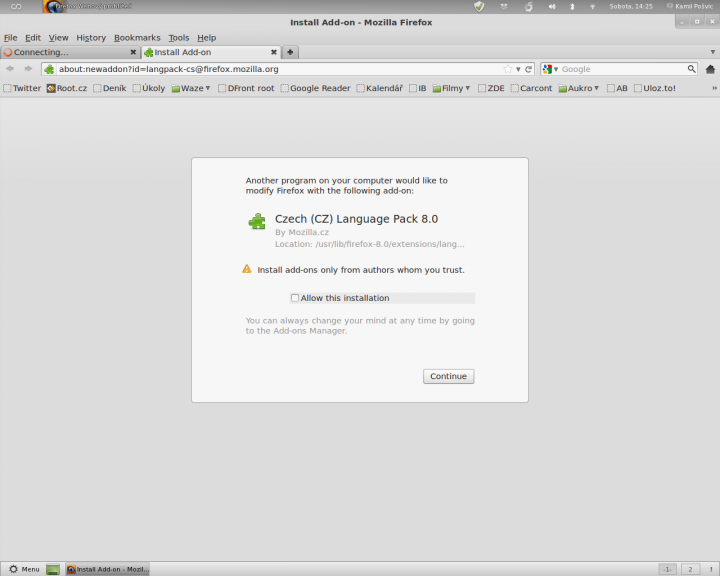Open the Help menu
This screenshot has width=720, height=576.
pyautogui.click(x=207, y=38)
